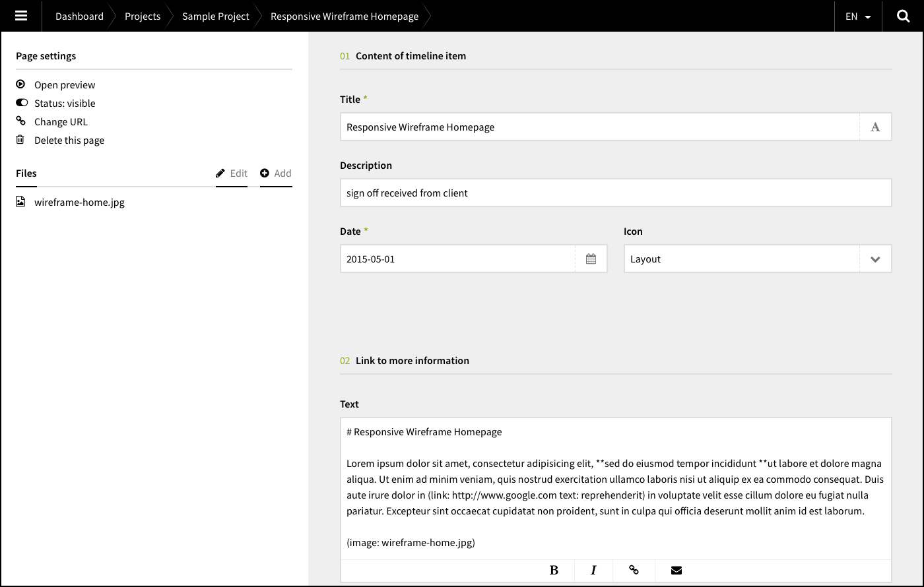Toggle the page status visible switch
The height and width of the screenshot is (587, 924).
pyautogui.click(x=22, y=103)
